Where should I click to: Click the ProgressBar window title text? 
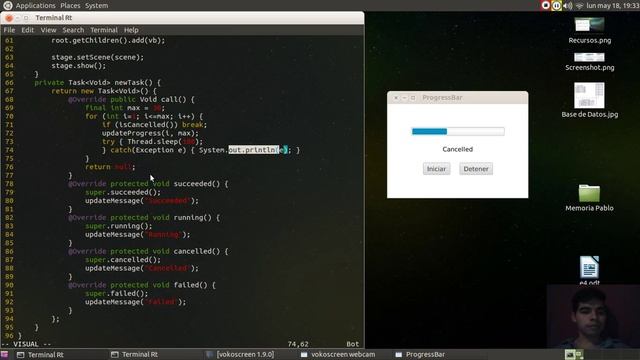[x=442, y=98]
